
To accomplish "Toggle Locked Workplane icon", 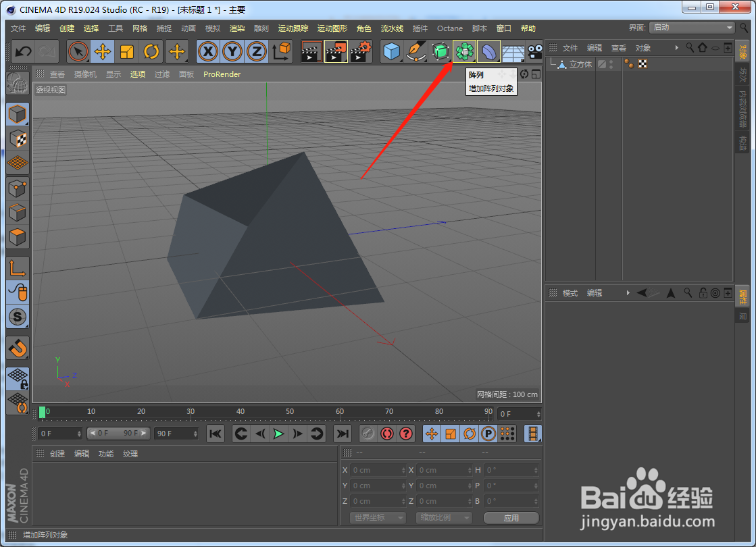I will [x=18, y=378].
